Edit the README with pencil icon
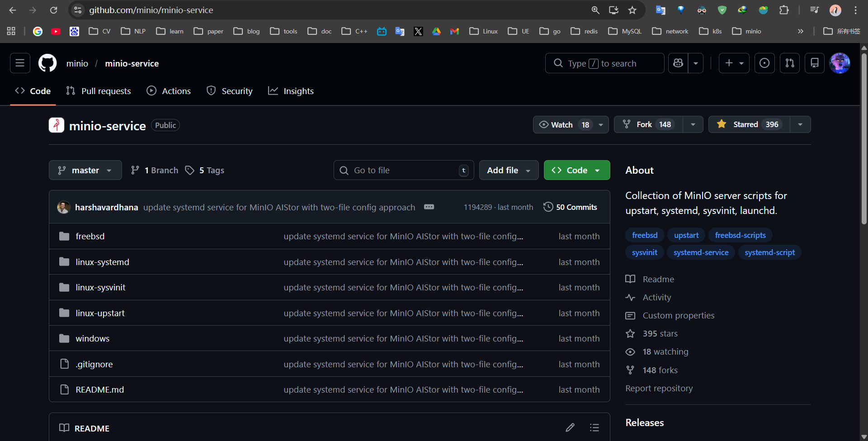The height and width of the screenshot is (441, 868). (x=570, y=428)
